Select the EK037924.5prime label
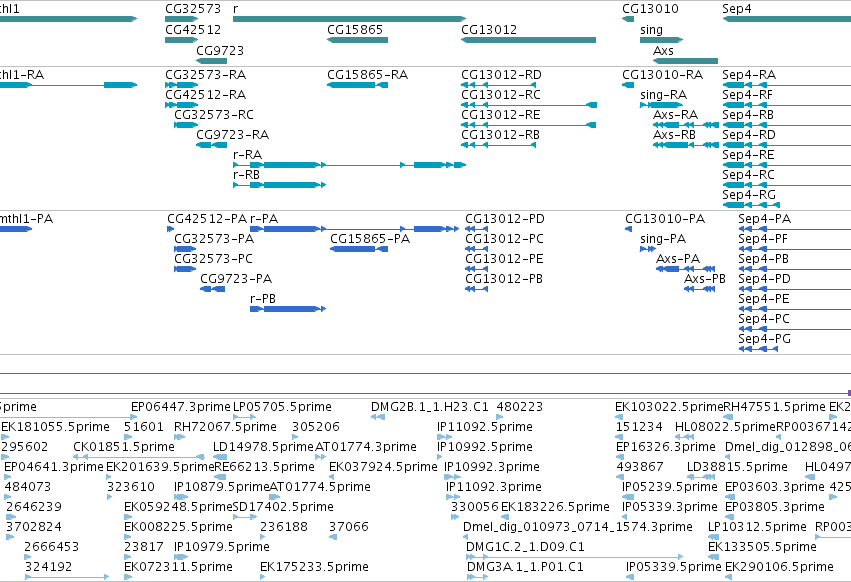This screenshot has width=851, height=582. (x=383, y=467)
